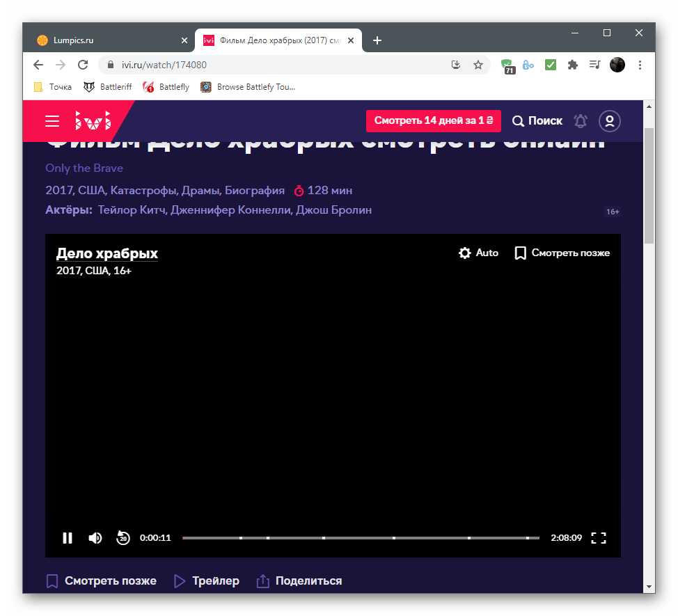The width and height of the screenshot is (678, 616).
Task: Click the 14-day subscription offer button
Action: coord(434,121)
